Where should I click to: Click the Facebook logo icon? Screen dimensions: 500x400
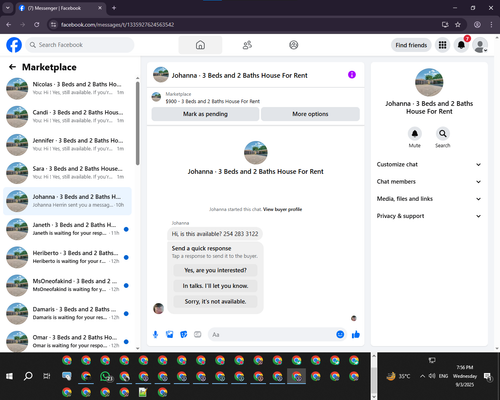point(14,45)
